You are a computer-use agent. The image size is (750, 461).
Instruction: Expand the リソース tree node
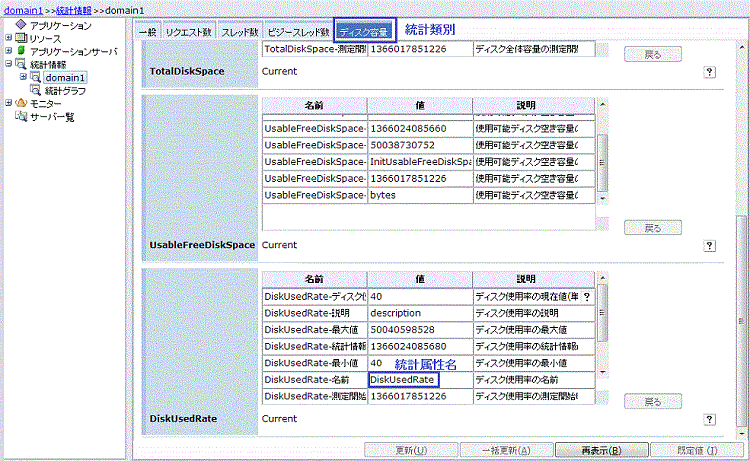coord(8,38)
